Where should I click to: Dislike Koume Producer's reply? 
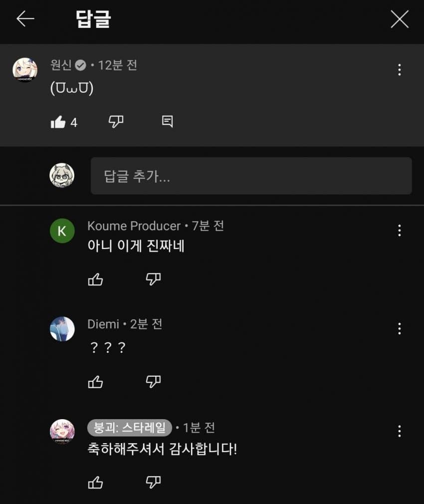point(153,279)
